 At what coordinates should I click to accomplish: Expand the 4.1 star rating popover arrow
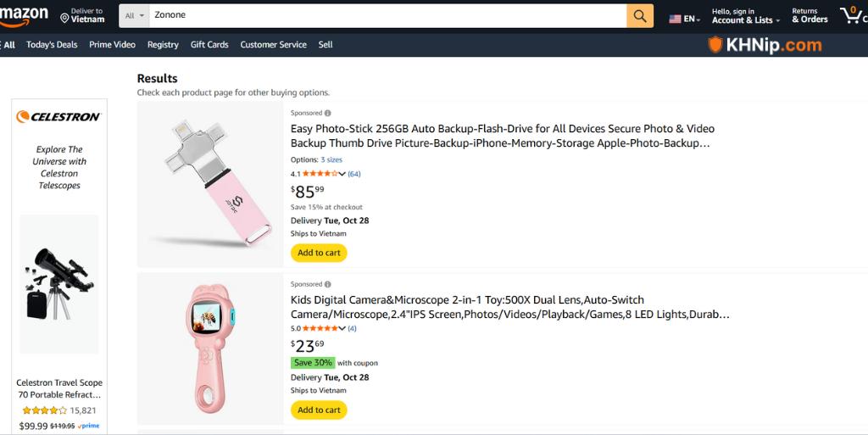coord(342,174)
